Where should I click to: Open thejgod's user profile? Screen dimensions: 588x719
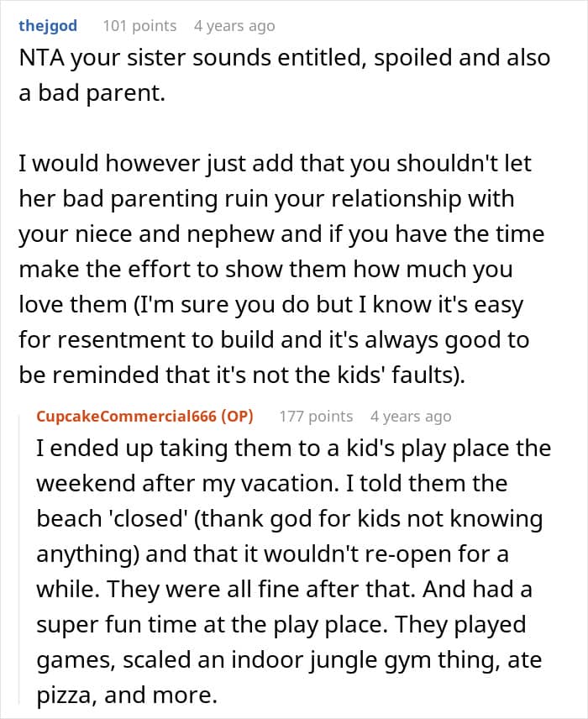(48, 26)
